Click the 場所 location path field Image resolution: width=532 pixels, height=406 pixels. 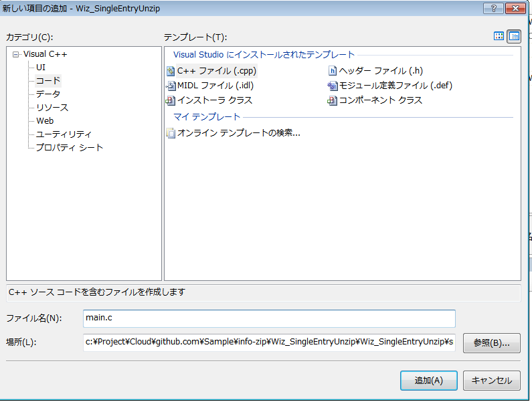click(x=269, y=342)
